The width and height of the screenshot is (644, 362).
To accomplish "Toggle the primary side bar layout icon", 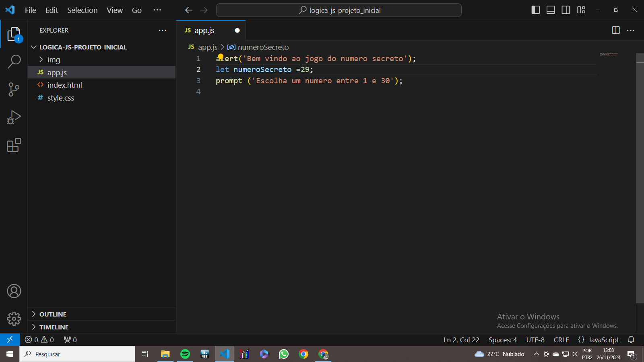I will click(536, 10).
